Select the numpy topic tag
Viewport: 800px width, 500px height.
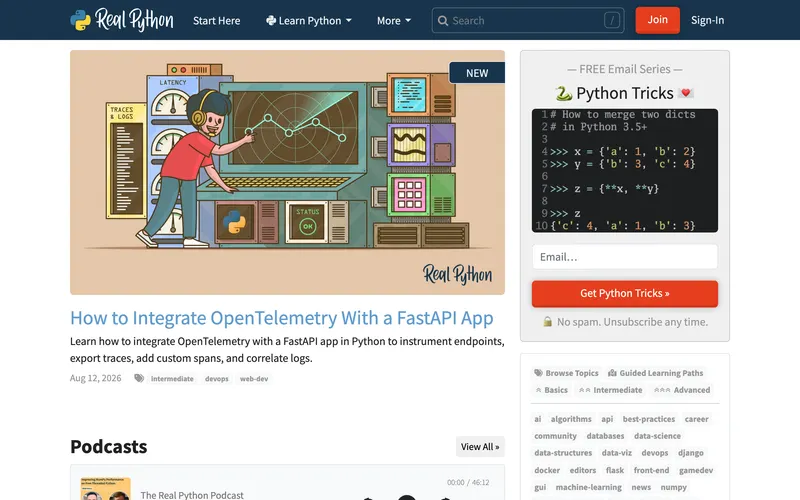click(673, 487)
